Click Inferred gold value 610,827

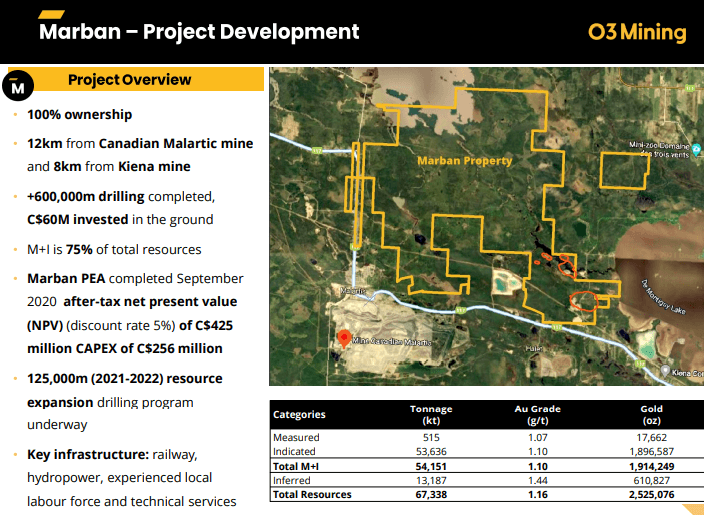(651, 480)
